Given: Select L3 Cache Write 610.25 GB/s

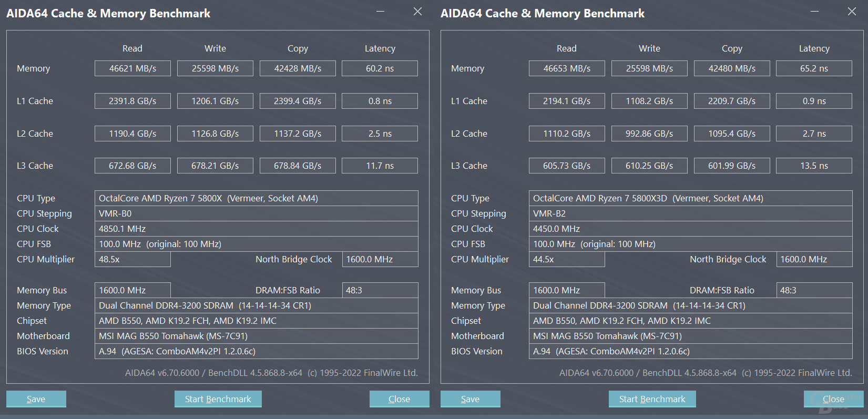Looking at the screenshot, I should click(649, 166).
